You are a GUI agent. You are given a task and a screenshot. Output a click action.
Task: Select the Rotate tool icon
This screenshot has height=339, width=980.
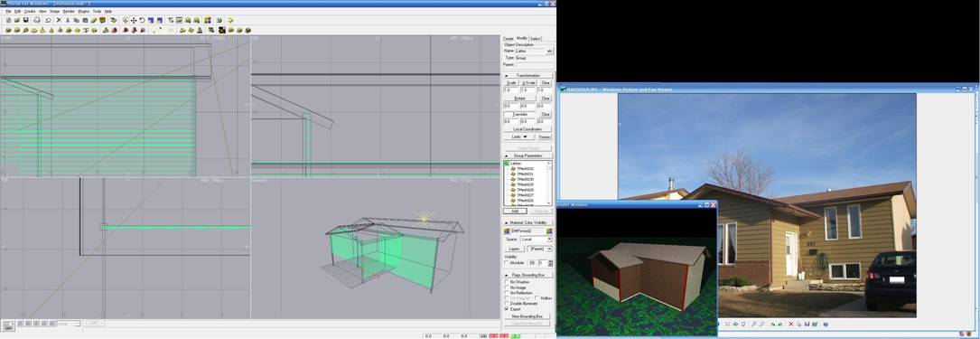coord(142,20)
